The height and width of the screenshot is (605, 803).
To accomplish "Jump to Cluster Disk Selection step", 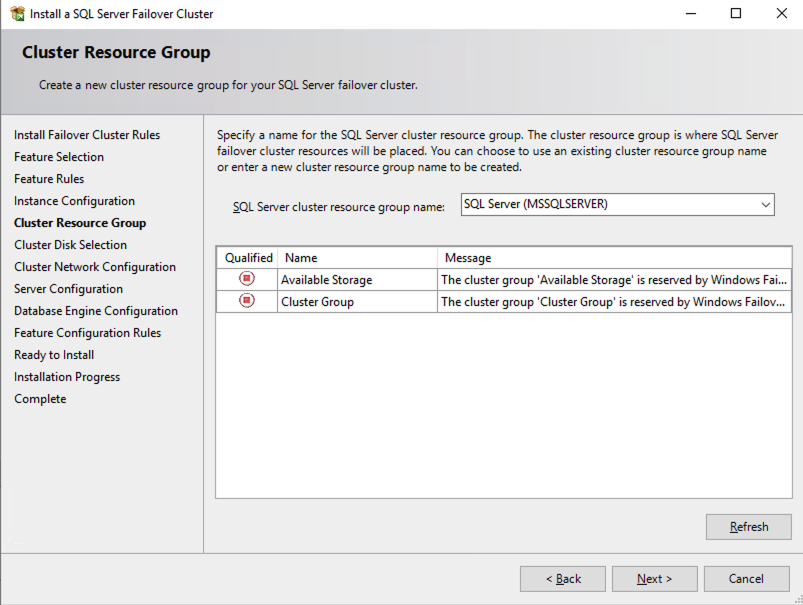I will coord(70,245).
